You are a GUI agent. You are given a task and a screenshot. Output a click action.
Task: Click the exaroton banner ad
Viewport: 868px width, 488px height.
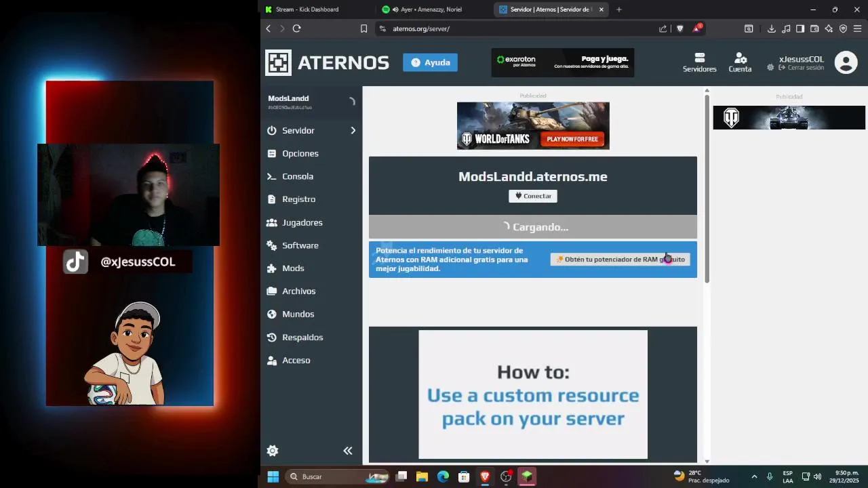click(x=563, y=62)
